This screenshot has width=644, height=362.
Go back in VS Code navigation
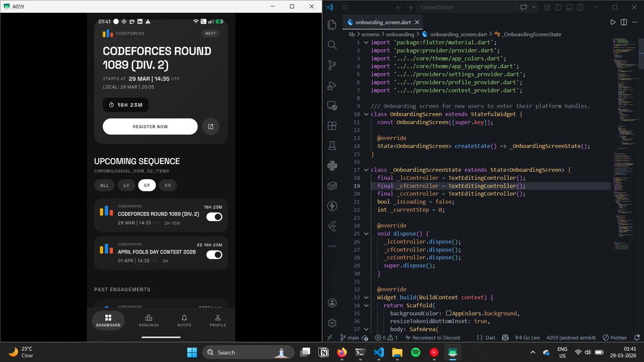(399, 8)
